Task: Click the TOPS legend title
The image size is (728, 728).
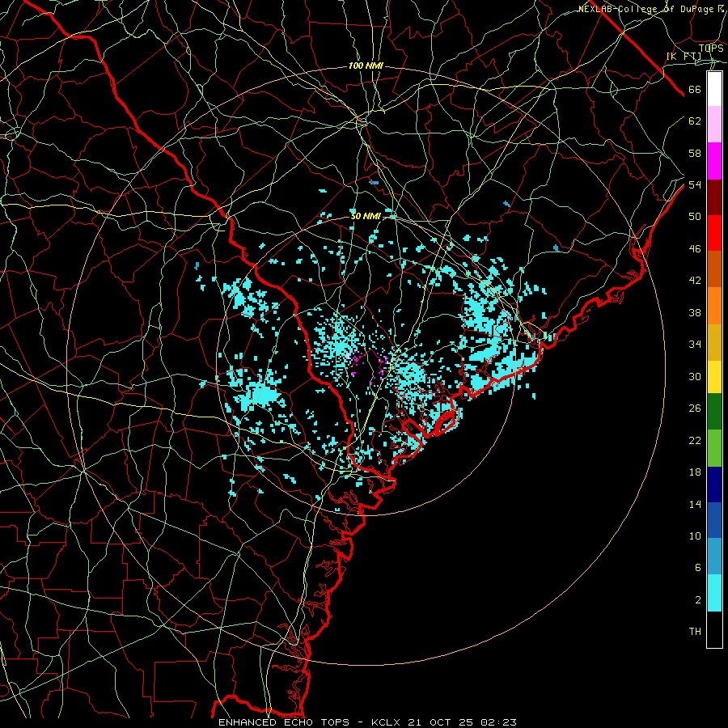Action: pos(711,48)
